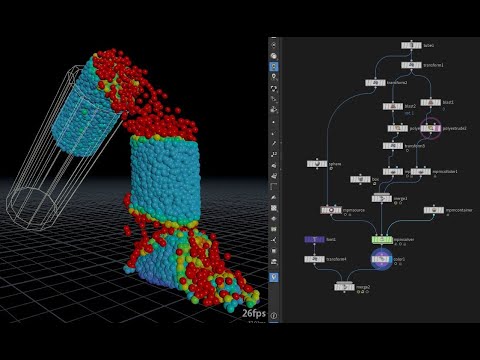Viewport: 480px width, 360px height.
Task: Click the checkerboard icon in viewport toolbar
Action: pos(274,208)
